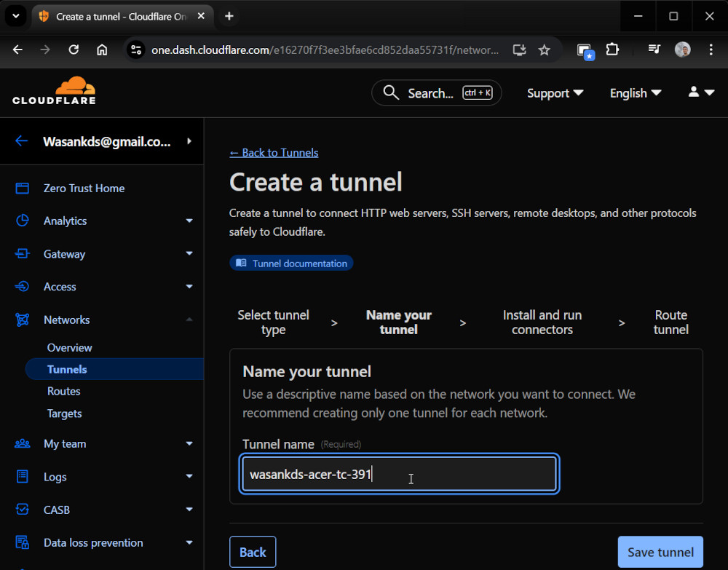Expand the Gateway sidebar section

click(189, 254)
